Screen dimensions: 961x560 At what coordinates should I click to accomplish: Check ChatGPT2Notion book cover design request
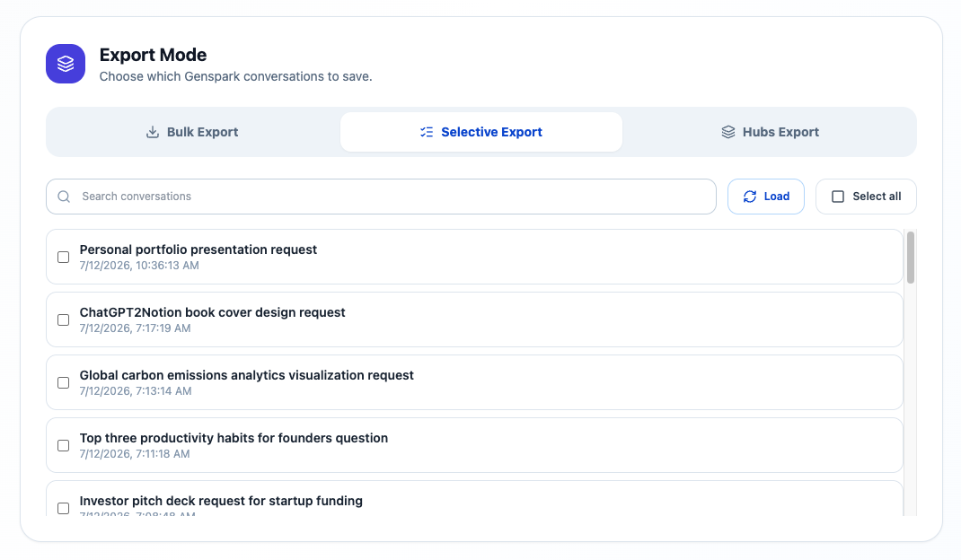click(x=63, y=319)
